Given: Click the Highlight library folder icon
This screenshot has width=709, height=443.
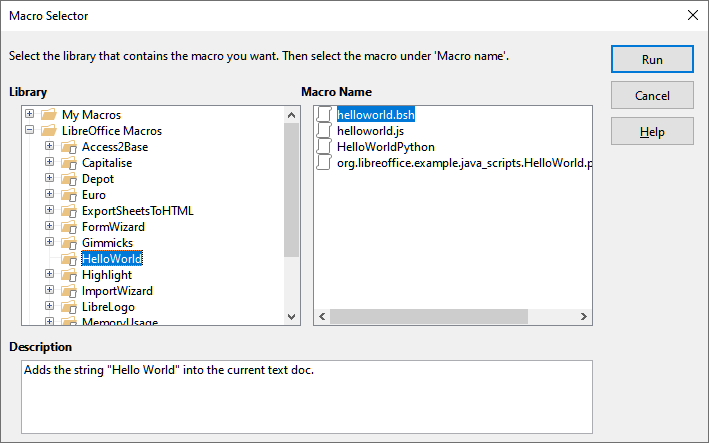Looking at the screenshot, I should point(69,275).
